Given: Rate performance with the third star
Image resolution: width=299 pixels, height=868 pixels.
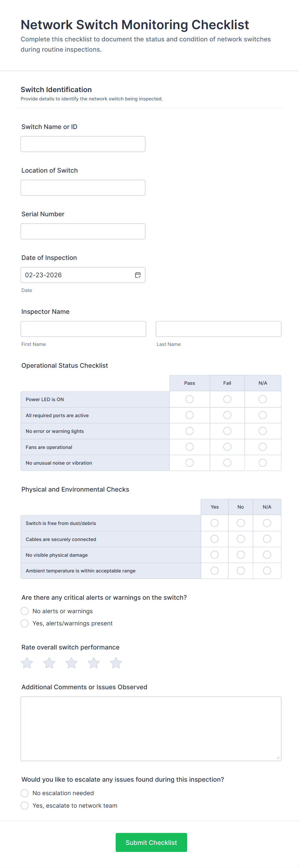Looking at the screenshot, I should 72,663.
